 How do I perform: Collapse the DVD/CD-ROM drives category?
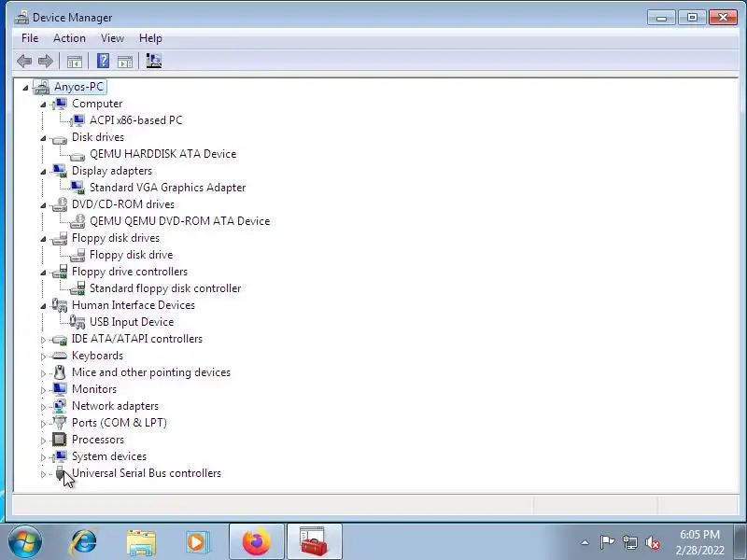43,205
